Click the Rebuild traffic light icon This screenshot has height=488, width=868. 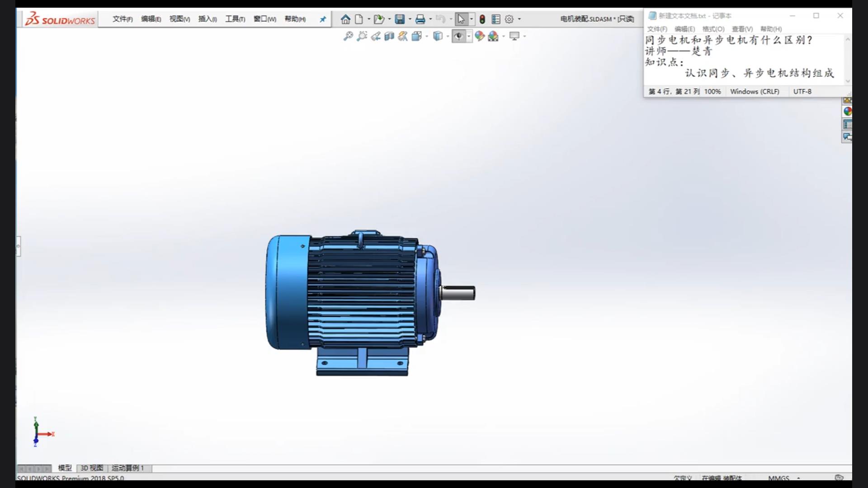(482, 19)
